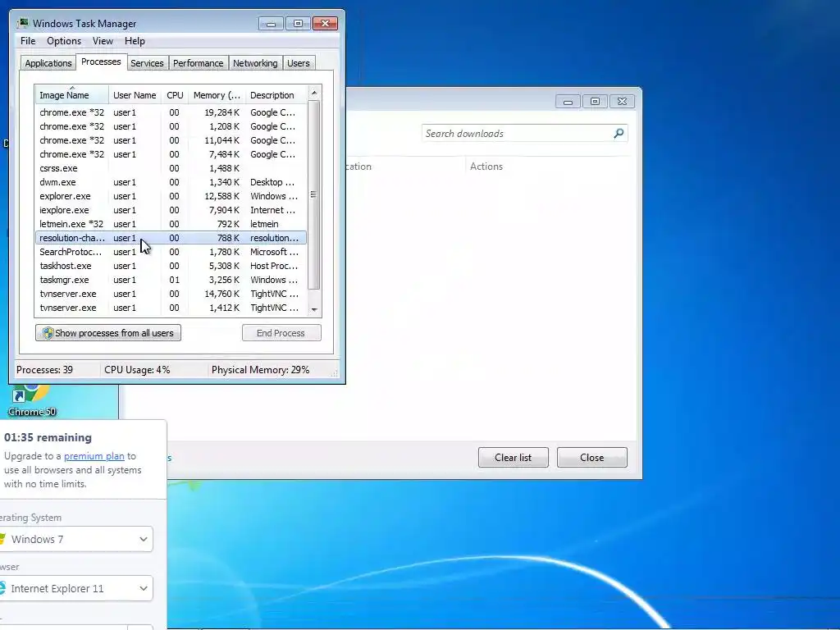Screen dimensions: 840x630
Task: Sort processes by Memory column
Action: click(217, 95)
